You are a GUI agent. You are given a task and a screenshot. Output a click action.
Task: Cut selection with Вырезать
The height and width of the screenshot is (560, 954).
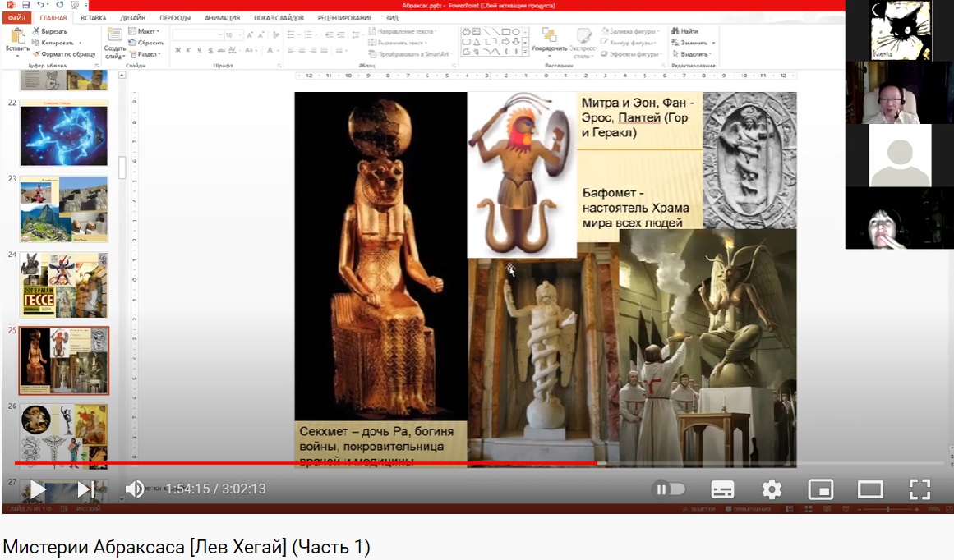click(50, 31)
